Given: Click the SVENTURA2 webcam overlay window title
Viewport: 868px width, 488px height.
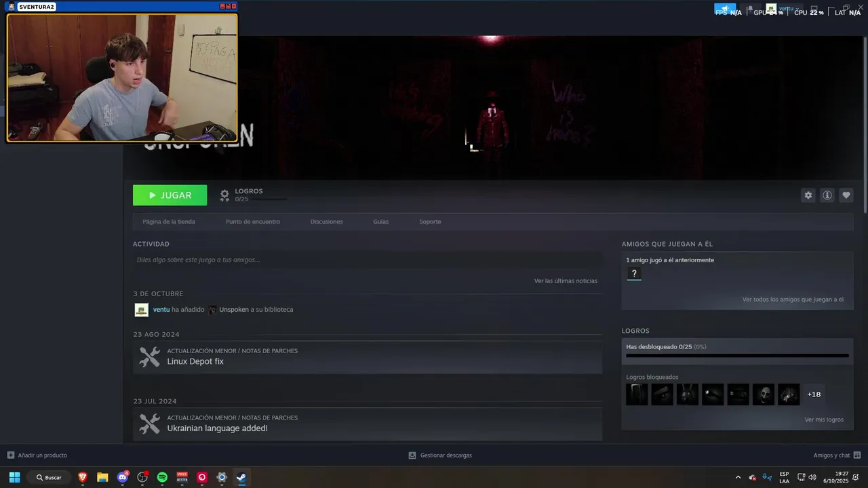Looking at the screenshot, I should coord(37,7).
